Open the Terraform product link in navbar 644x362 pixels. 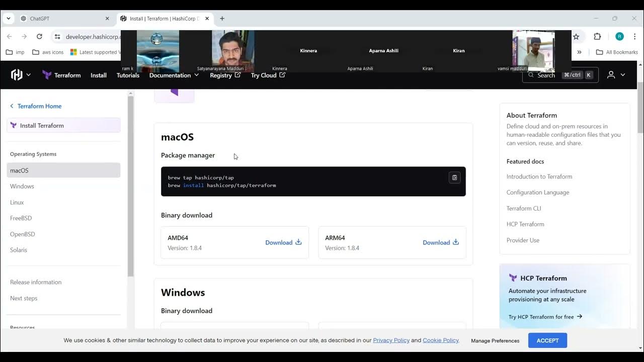(x=61, y=75)
